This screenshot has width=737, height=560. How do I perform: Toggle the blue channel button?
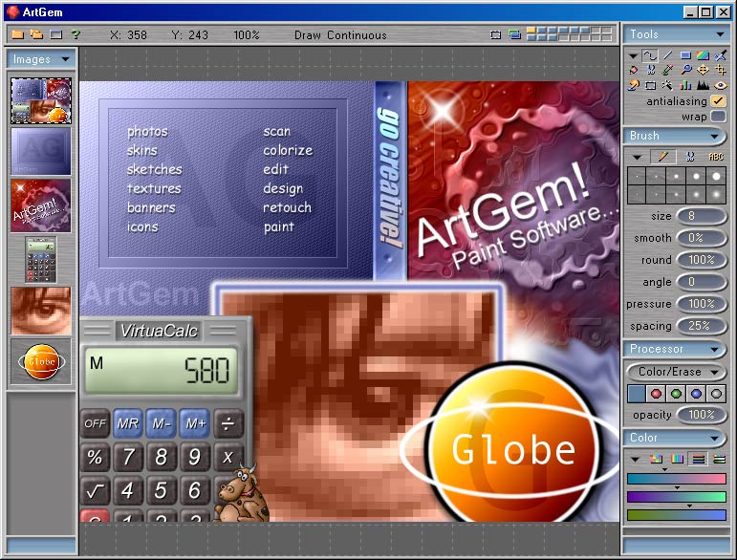point(696,394)
